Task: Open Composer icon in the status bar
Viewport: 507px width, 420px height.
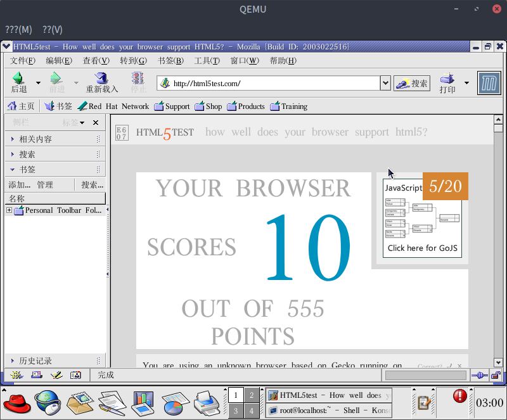Action: [56, 376]
